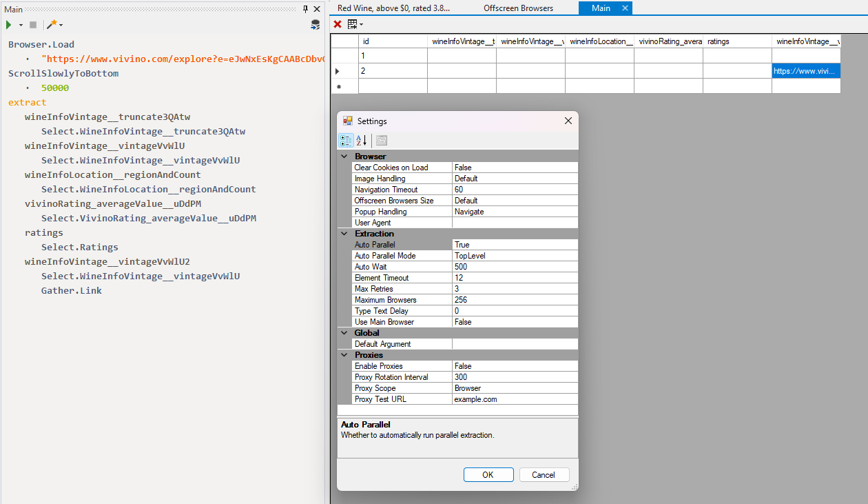This screenshot has width=868, height=504.
Task: Click the magic wand tool icon
Action: (52, 25)
